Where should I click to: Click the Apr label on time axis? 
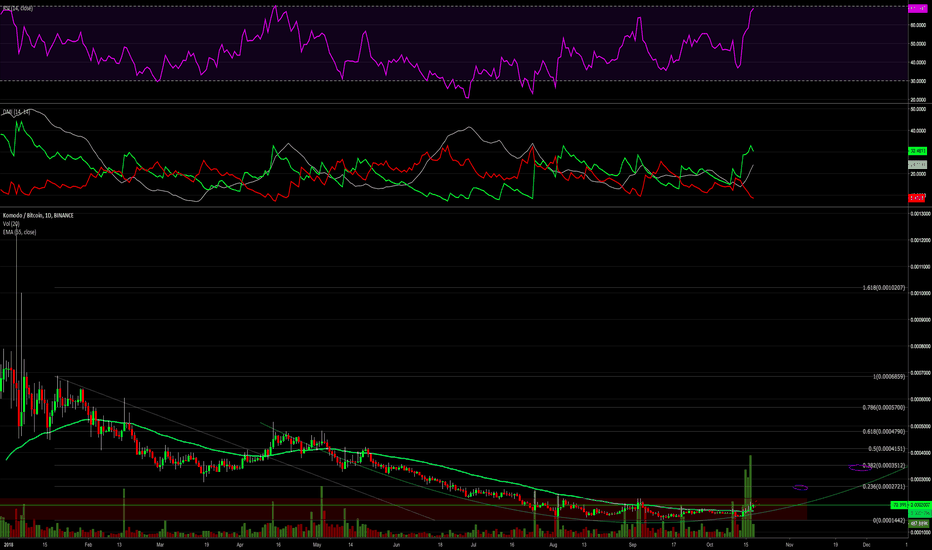[240, 544]
